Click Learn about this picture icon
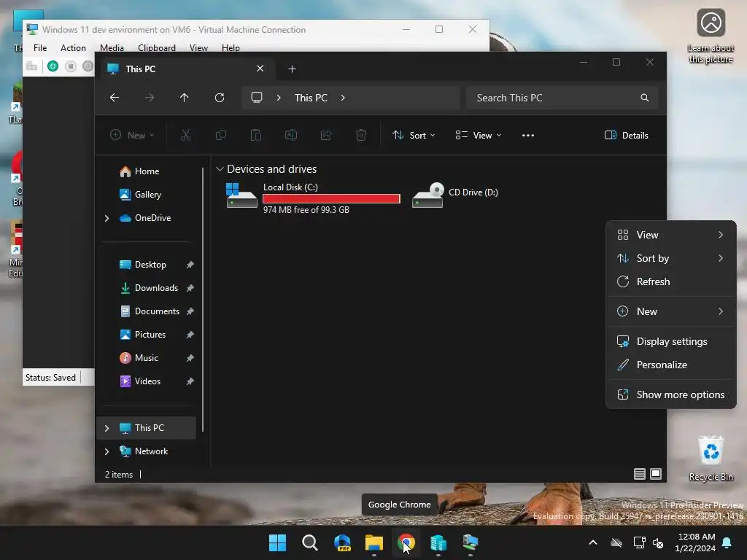The image size is (747, 560). tap(711, 36)
